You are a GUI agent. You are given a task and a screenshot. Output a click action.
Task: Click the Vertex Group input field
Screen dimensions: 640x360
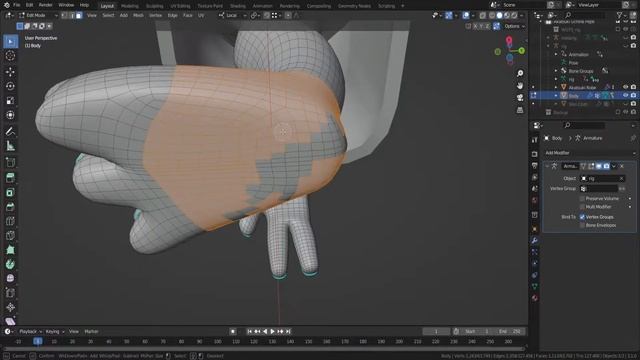click(x=599, y=189)
